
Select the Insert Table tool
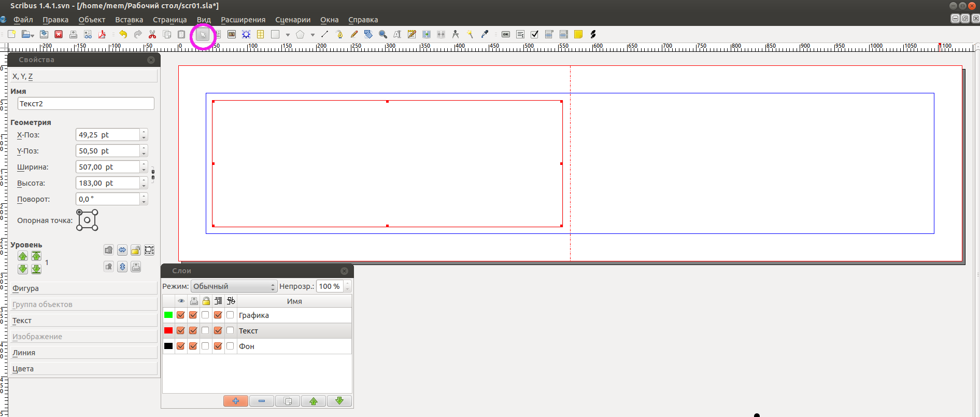pos(261,34)
